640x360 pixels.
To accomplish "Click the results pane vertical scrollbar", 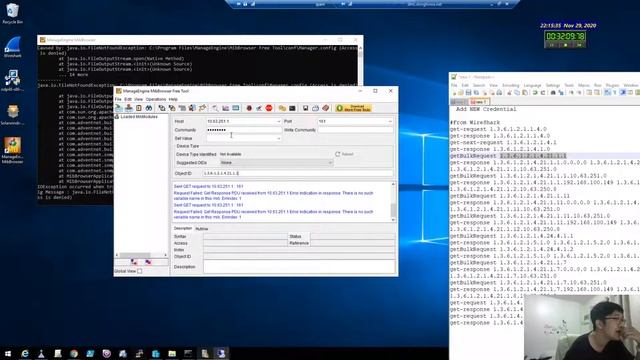I will click(393, 202).
